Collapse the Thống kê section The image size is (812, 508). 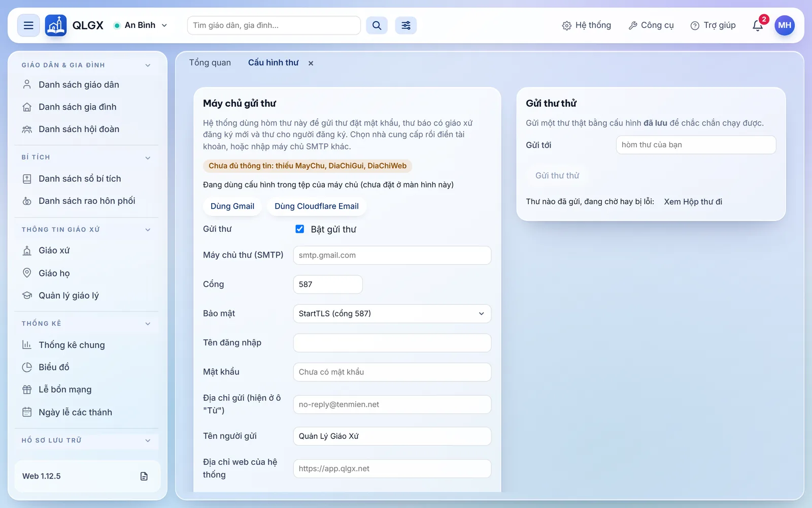pyautogui.click(x=148, y=324)
